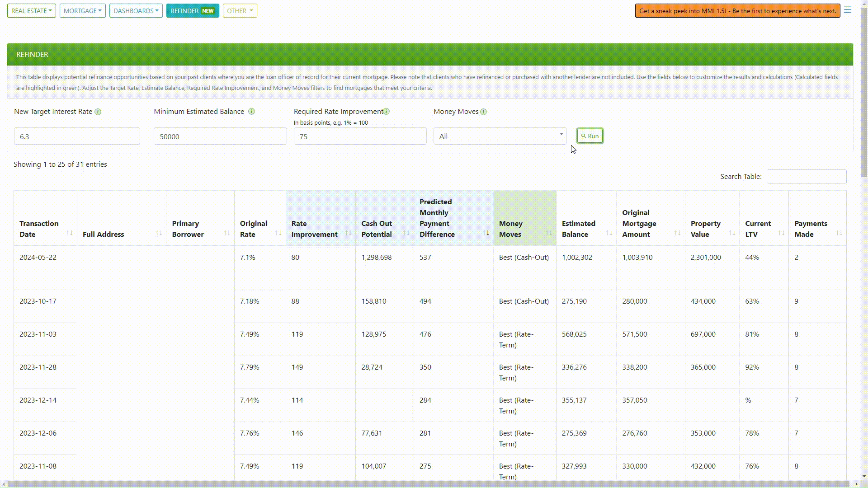Focus the Search Table input

(807, 177)
